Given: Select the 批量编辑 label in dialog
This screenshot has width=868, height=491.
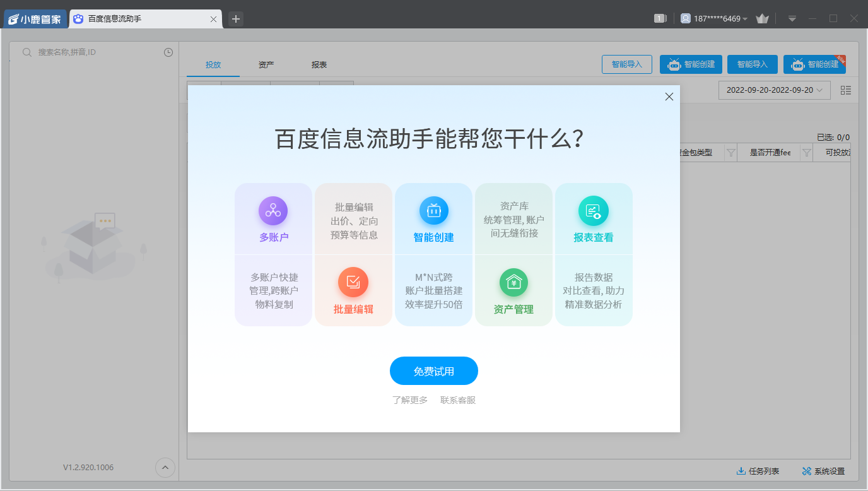Looking at the screenshot, I should (x=353, y=309).
